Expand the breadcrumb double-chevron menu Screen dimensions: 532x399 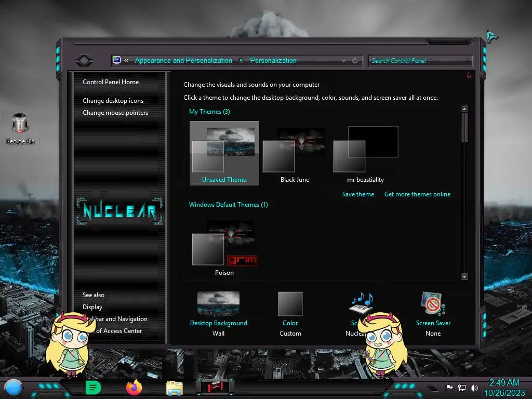tap(126, 60)
